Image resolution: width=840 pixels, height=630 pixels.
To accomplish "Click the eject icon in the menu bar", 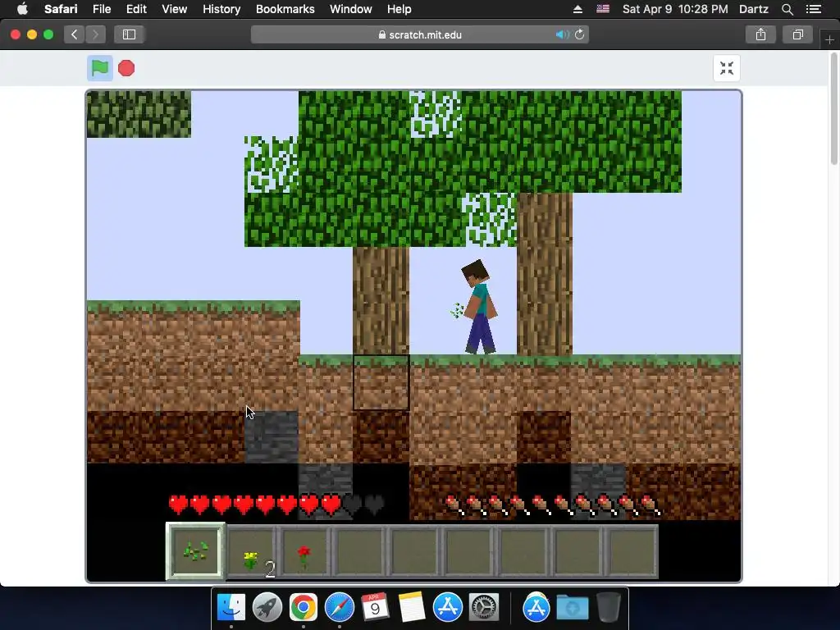I will click(577, 9).
